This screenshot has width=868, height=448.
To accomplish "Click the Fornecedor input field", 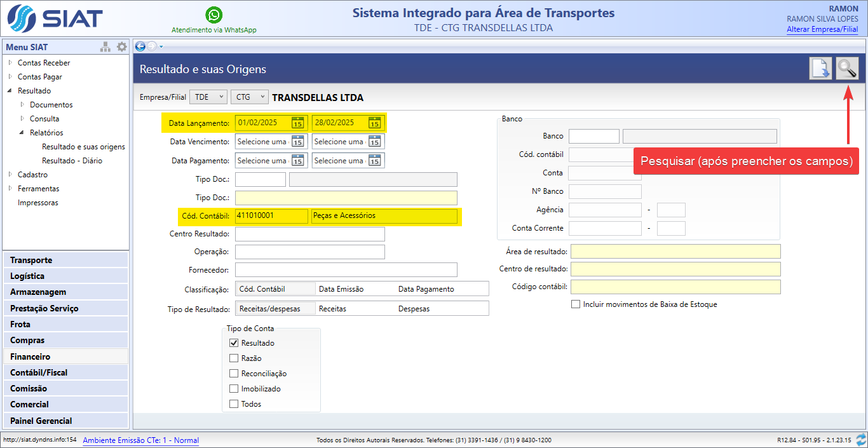I will [x=346, y=270].
